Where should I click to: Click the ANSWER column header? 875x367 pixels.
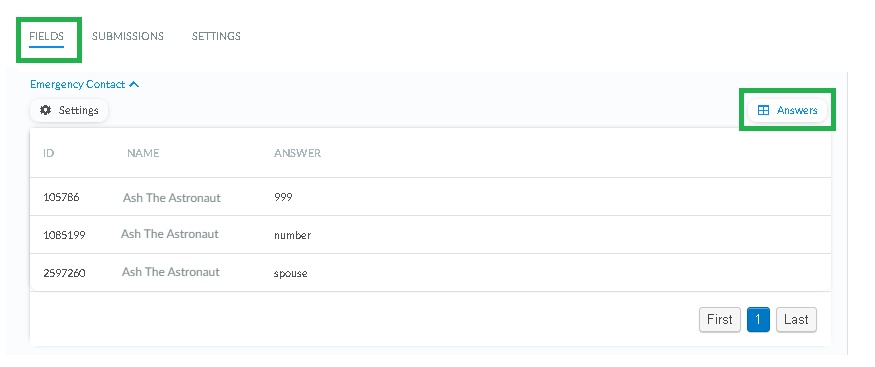[297, 153]
